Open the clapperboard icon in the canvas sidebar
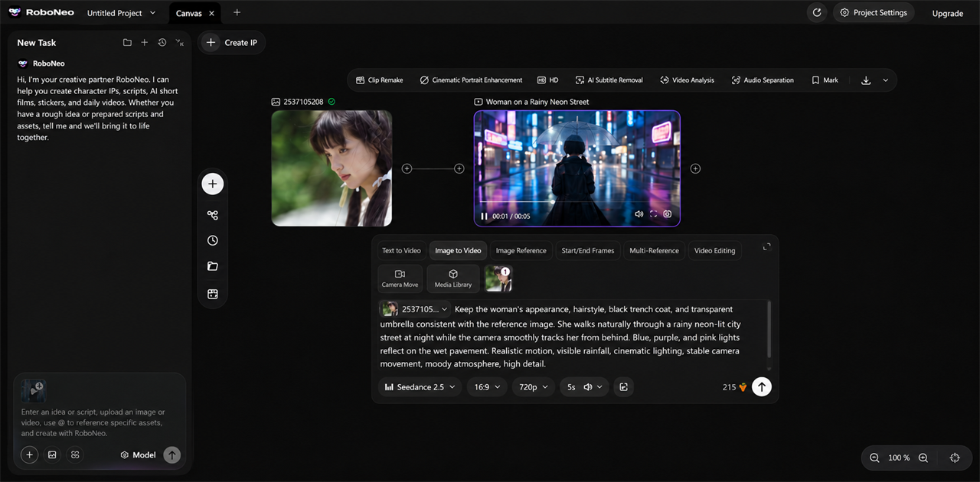This screenshot has height=482, width=980. click(213, 294)
